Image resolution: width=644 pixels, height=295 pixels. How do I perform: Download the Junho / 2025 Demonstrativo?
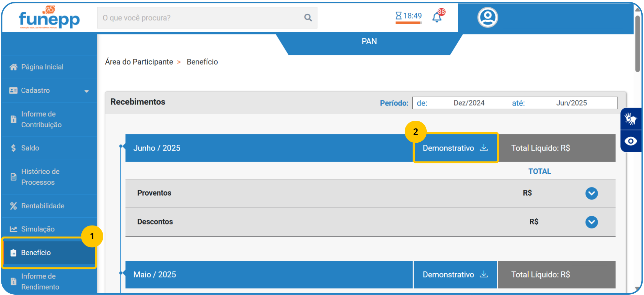point(455,148)
